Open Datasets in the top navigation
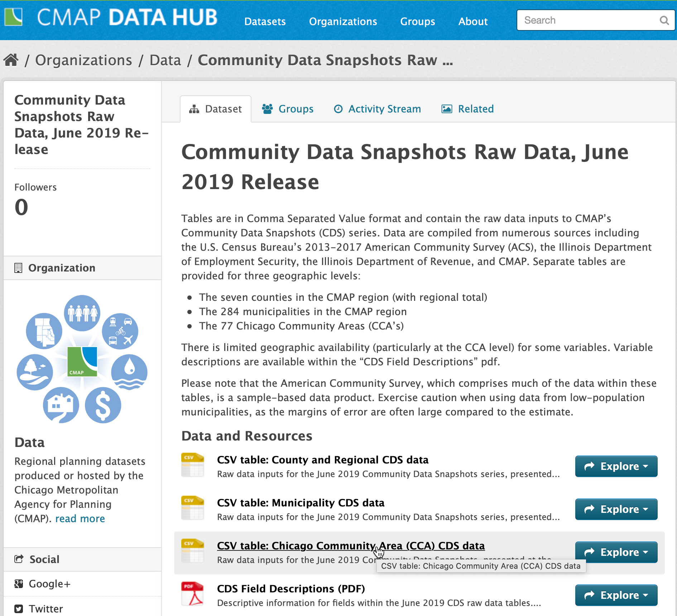Image resolution: width=677 pixels, height=616 pixels. pos(265,21)
